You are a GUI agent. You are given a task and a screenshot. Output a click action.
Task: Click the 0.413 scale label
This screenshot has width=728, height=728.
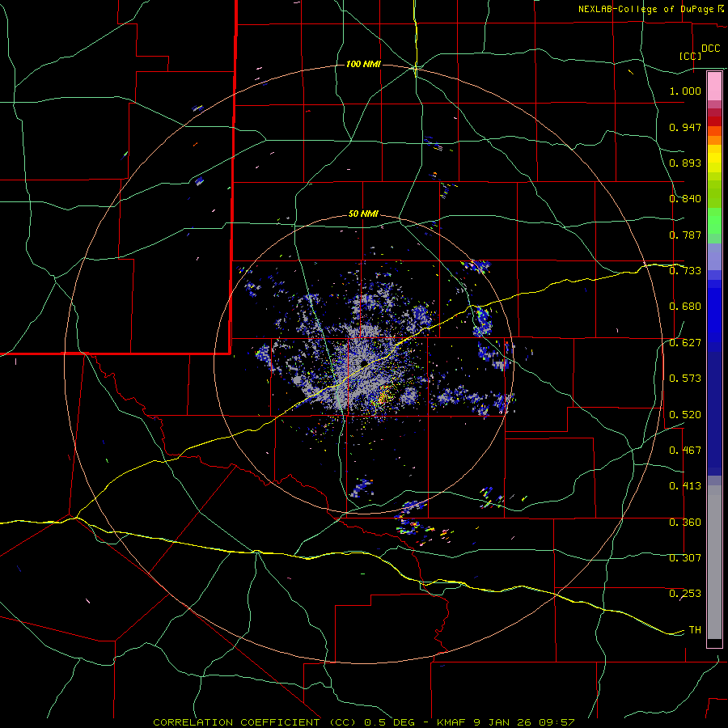(685, 486)
